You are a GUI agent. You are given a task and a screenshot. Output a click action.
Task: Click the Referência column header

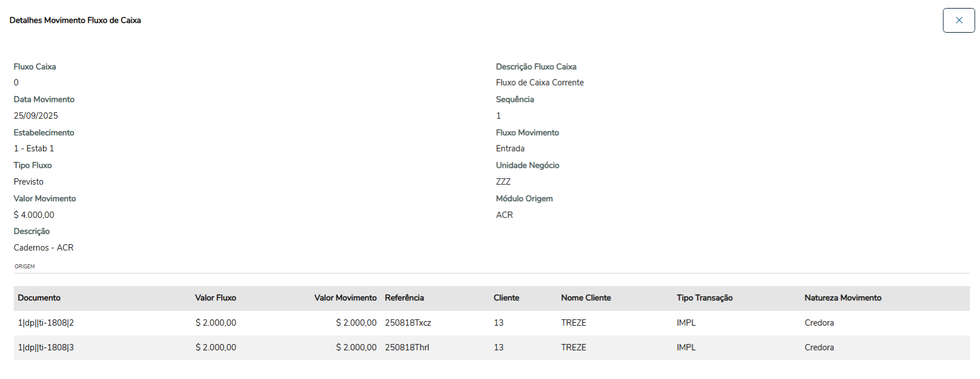point(404,298)
